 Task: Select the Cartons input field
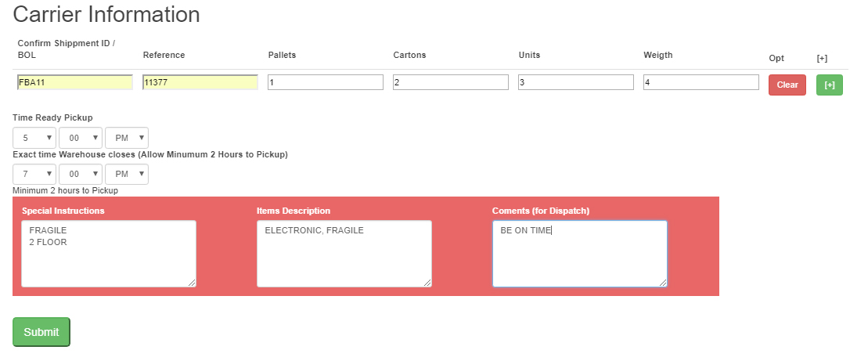pyautogui.click(x=451, y=82)
